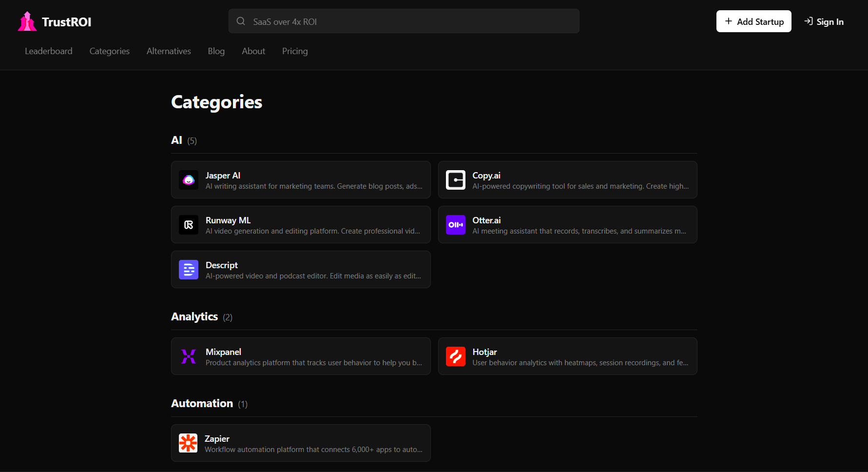
Task: Open the Categories nav item
Action: click(x=110, y=51)
